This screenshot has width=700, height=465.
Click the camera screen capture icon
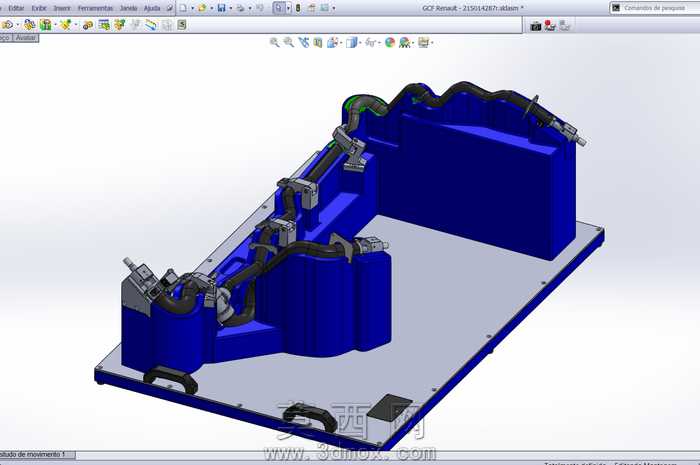[x=536, y=26]
